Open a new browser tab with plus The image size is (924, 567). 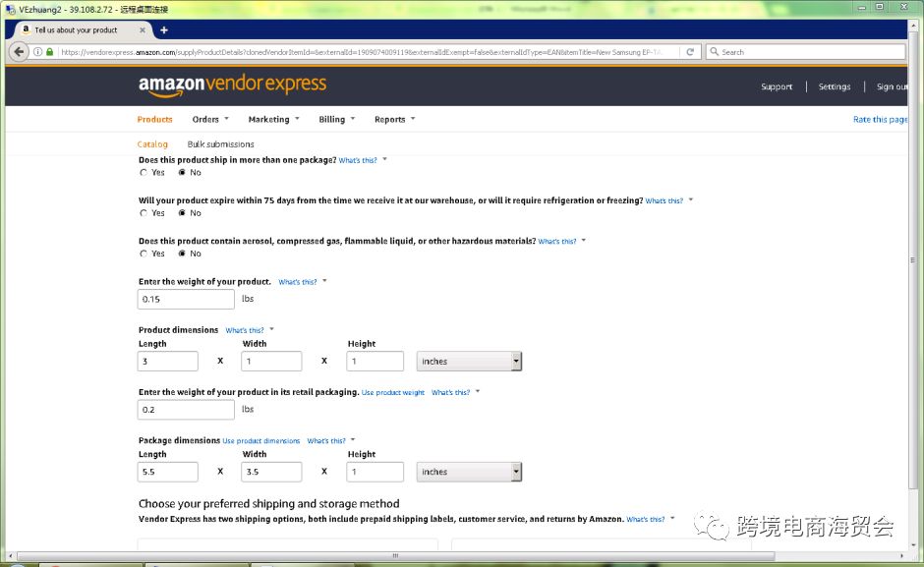164,30
